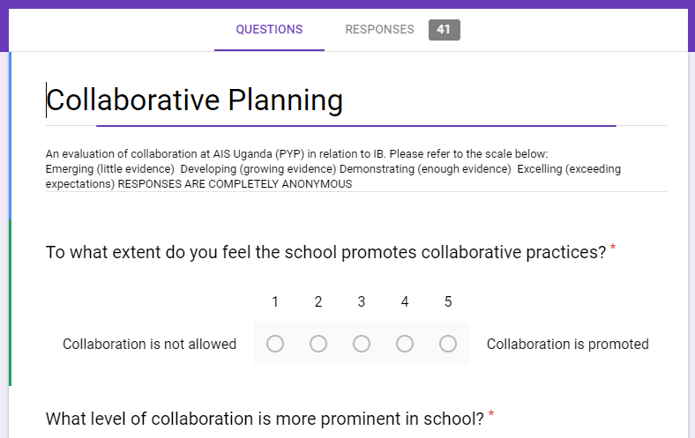
Task: Click the scale number 1 heading
Action: 275,302
